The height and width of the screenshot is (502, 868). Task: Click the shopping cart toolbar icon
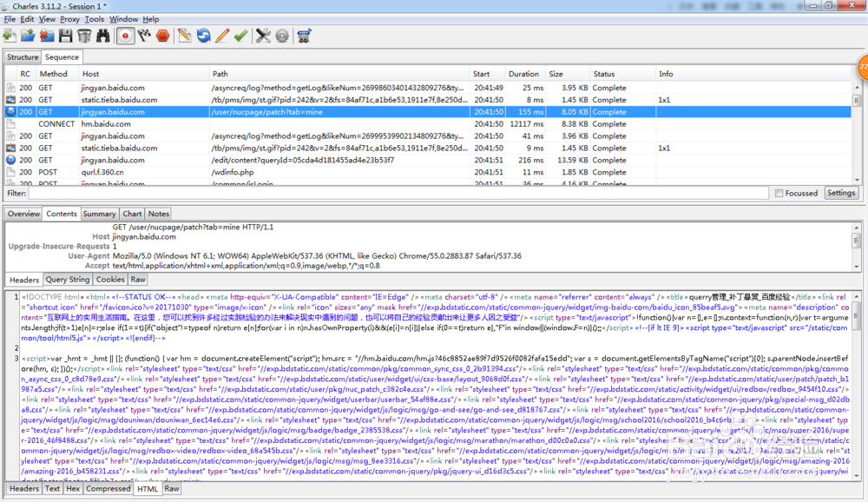[303, 36]
